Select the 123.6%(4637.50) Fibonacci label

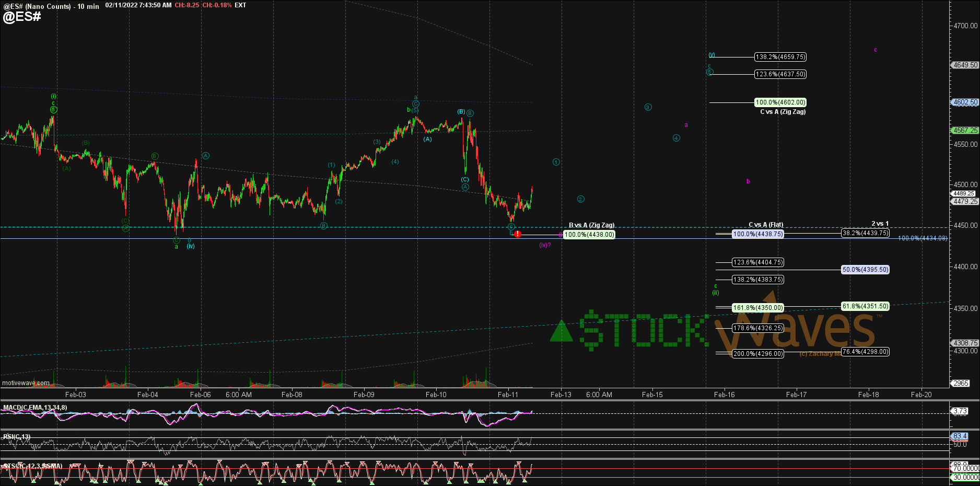pyautogui.click(x=780, y=74)
